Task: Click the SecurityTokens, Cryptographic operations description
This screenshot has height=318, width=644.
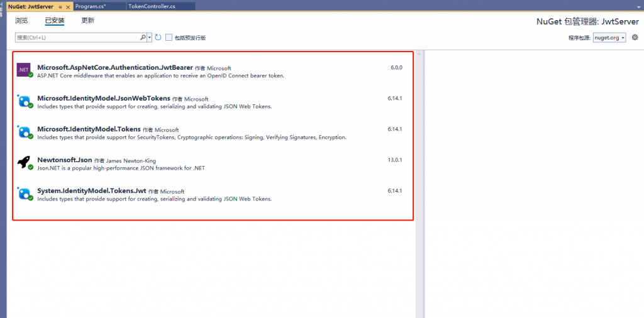Action: click(192, 138)
